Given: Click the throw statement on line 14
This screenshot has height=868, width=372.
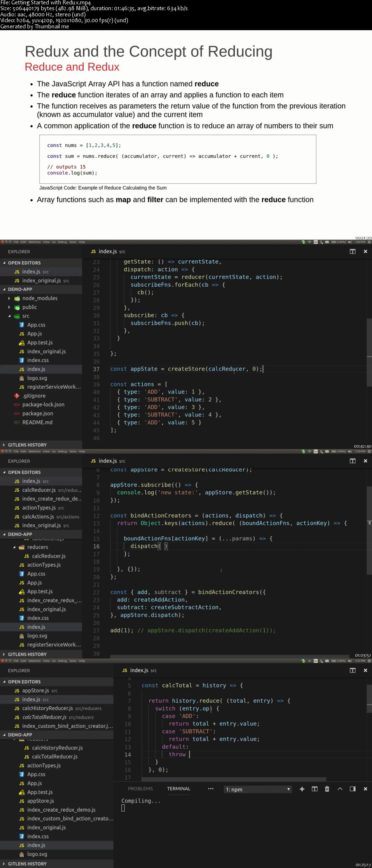Looking at the screenshot, I should (x=177, y=754).
